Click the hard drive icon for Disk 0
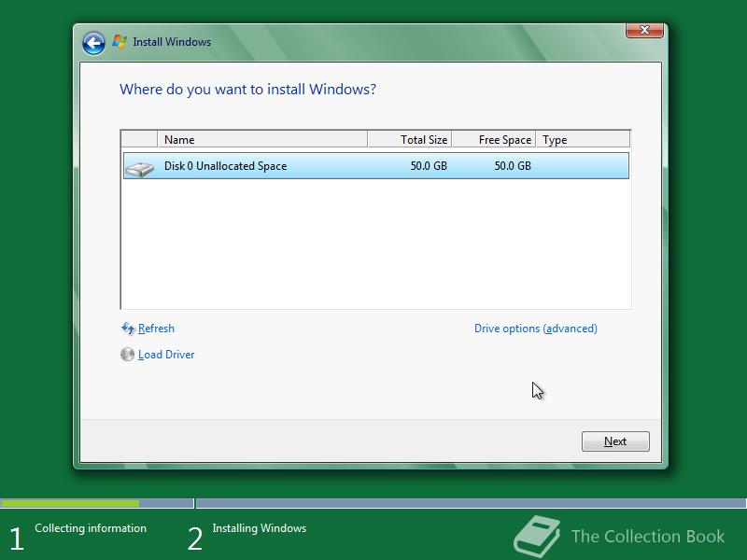747x560 pixels. [x=139, y=168]
